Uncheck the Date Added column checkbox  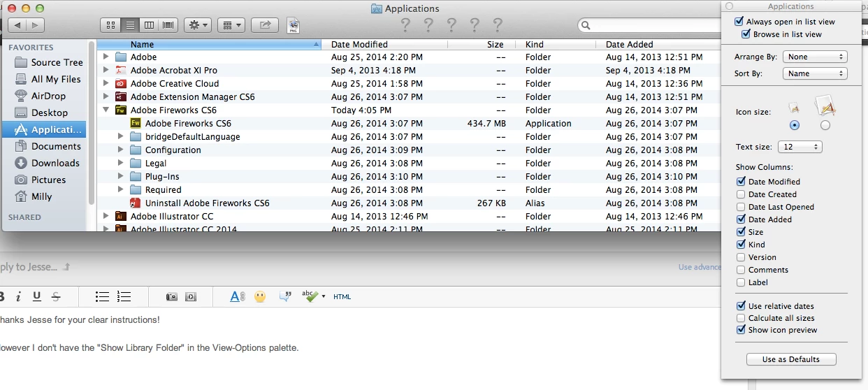click(741, 219)
